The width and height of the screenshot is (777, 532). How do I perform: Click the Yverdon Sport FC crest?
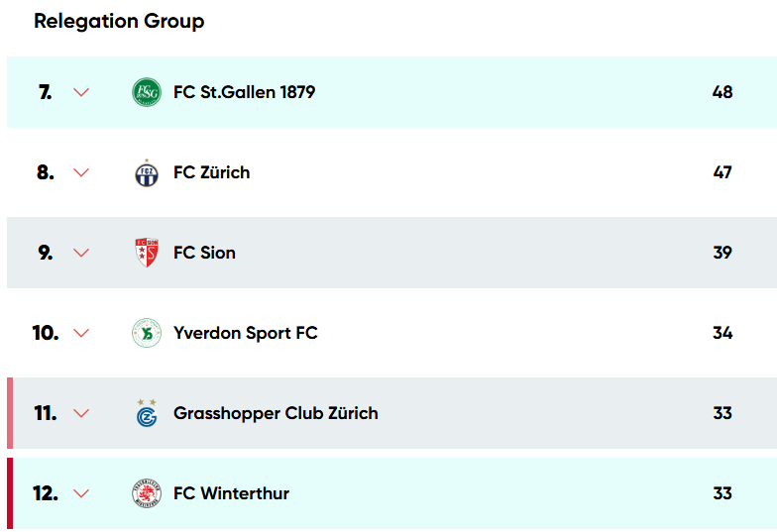146,333
